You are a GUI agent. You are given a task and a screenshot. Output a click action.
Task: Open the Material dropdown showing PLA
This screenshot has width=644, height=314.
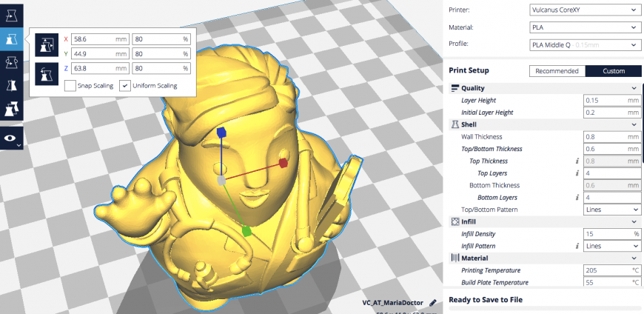[585, 27]
